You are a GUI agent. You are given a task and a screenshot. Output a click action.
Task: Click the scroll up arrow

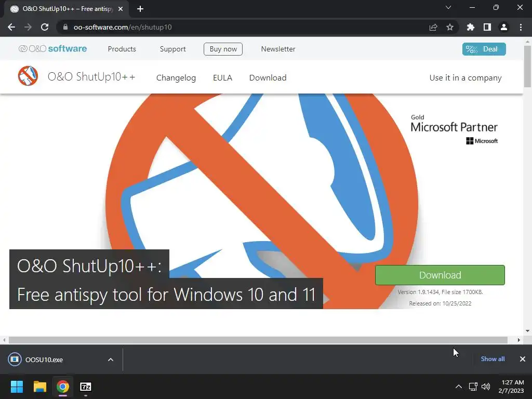point(527,42)
